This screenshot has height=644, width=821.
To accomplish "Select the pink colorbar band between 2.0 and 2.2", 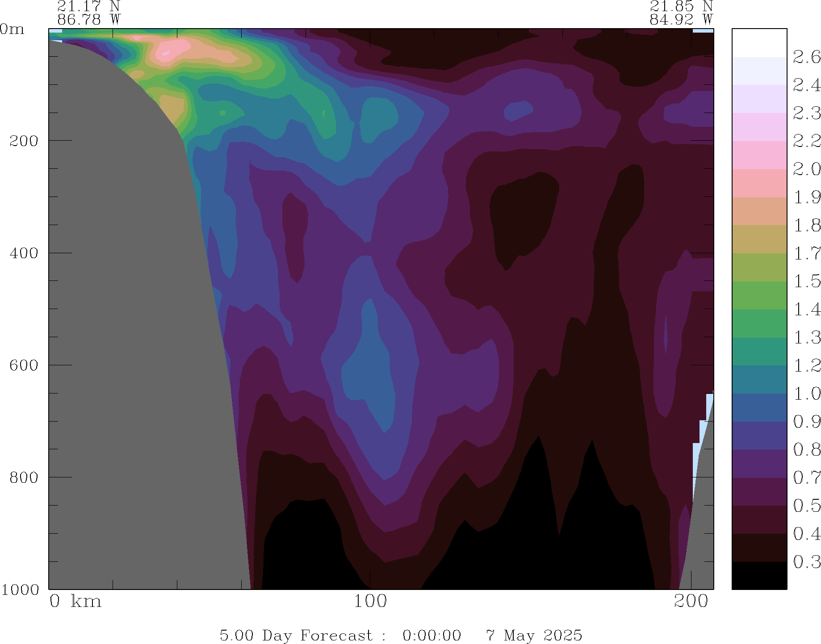I will 759,155.
